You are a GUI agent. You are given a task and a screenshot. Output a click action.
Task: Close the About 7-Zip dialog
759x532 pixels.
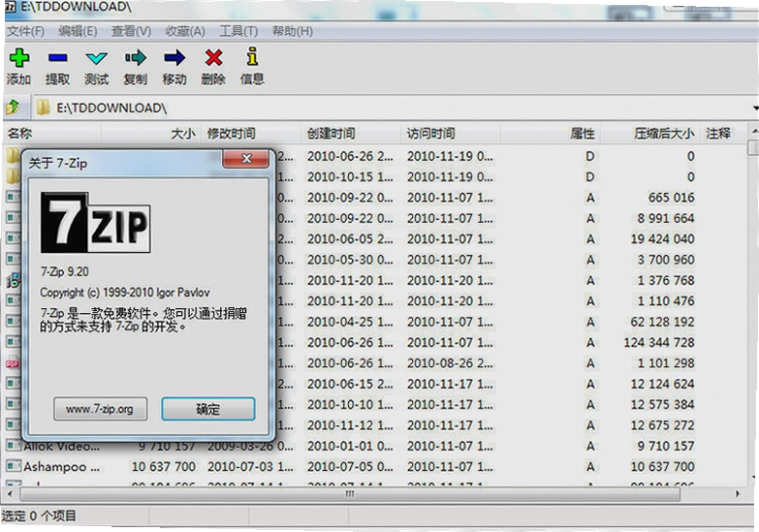tap(246, 159)
